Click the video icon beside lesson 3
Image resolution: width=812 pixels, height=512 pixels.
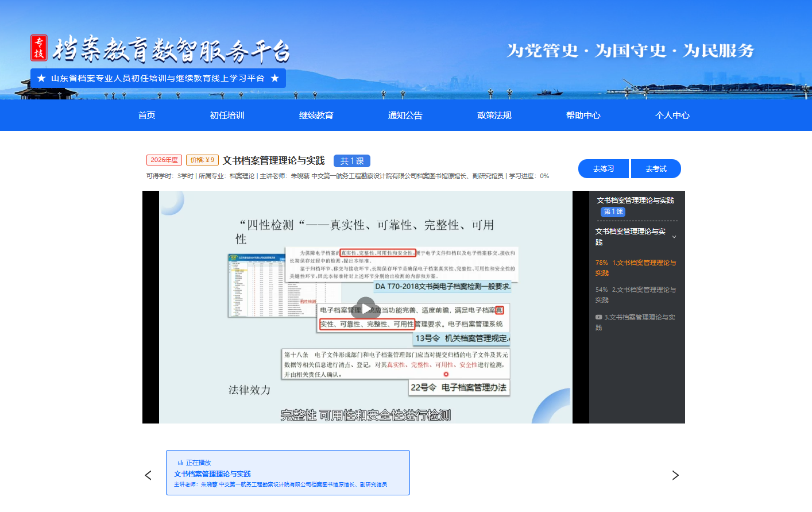click(598, 317)
